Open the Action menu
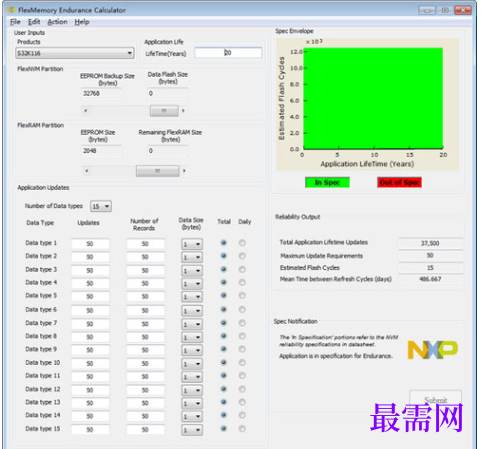 [x=57, y=22]
